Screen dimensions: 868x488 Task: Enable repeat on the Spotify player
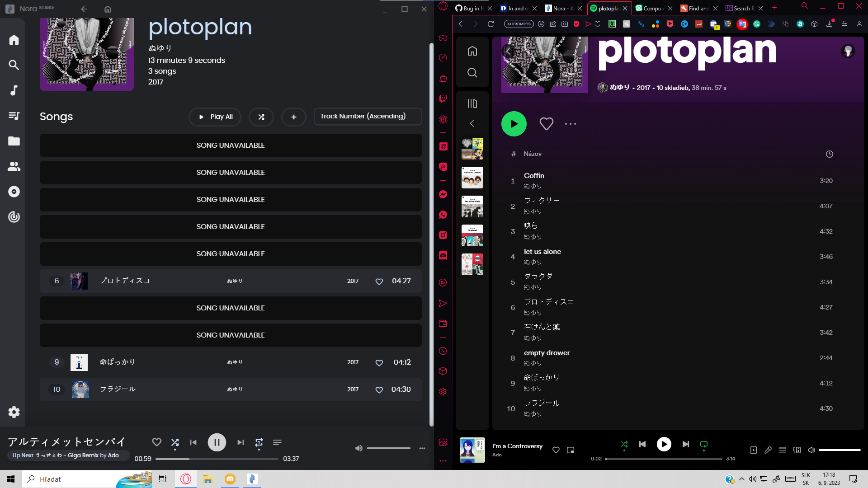703,444
